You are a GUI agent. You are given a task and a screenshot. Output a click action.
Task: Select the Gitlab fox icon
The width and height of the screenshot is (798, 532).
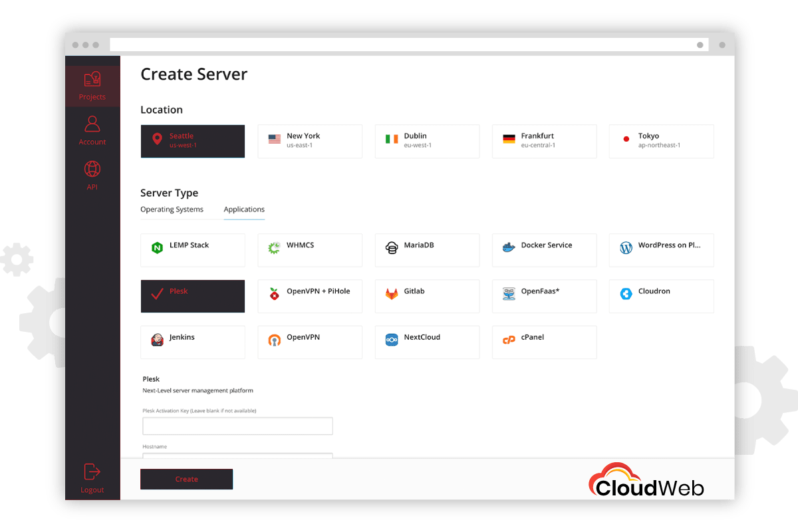pos(392,293)
